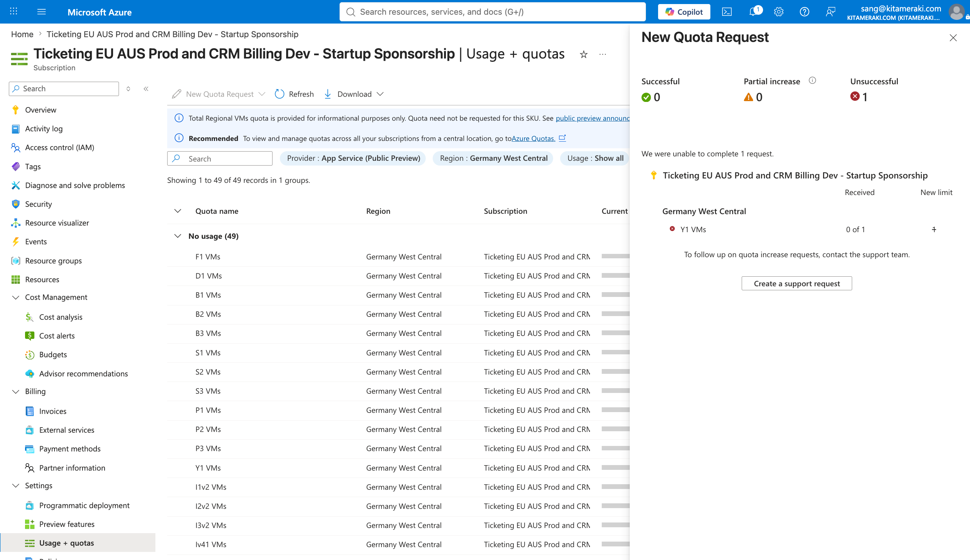Click the Copilot button
Image resolution: width=970 pixels, height=560 pixels.
[684, 11]
